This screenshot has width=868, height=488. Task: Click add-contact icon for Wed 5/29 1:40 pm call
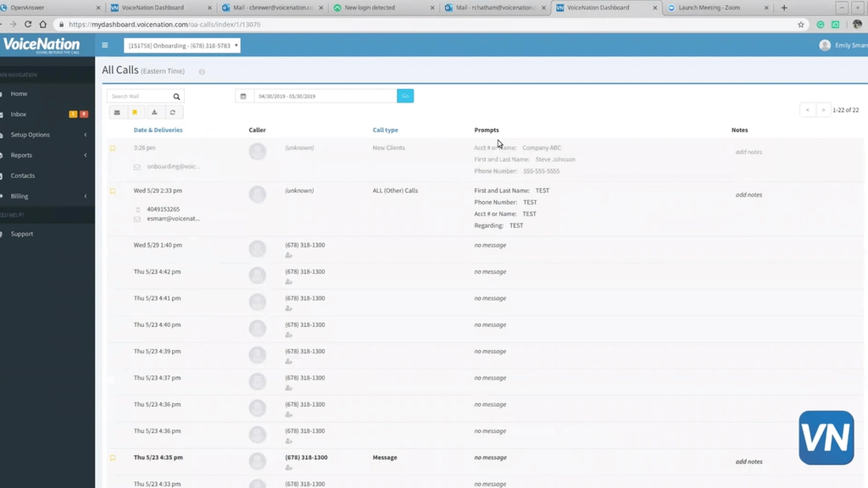[x=288, y=255]
